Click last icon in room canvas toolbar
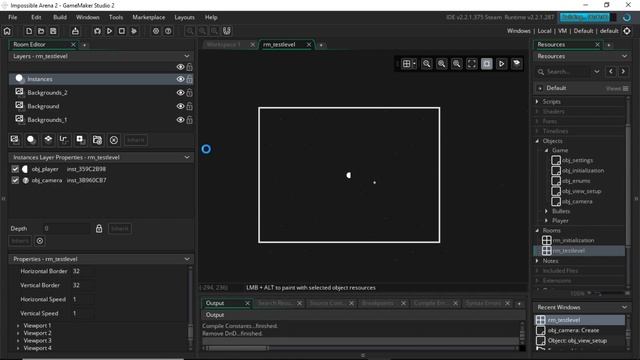The width and height of the screenshot is (640, 360). click(517, 64)
